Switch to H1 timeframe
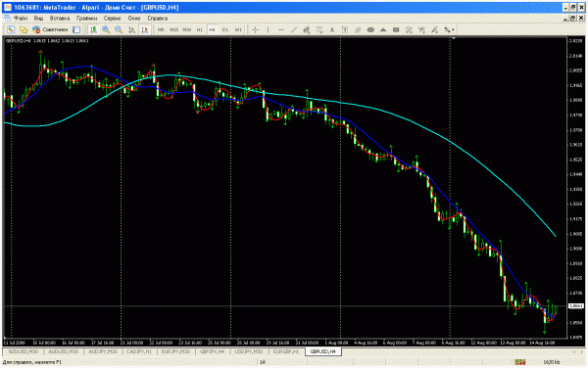Screen dimensions: 588x368 200,29
